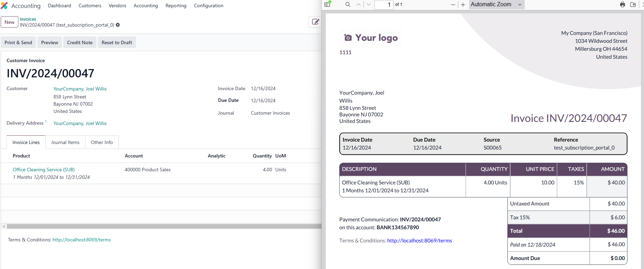Click the edit note icon button

(315, 22)
